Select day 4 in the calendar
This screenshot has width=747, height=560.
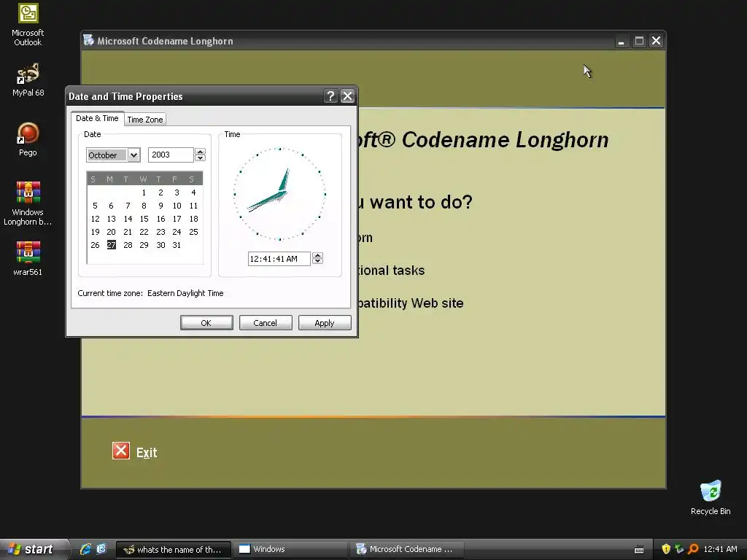(193, 192)
